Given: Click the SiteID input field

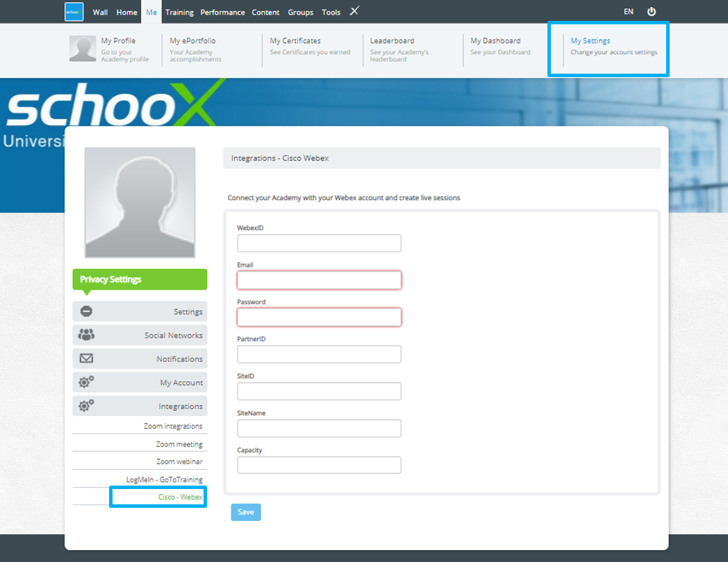Looking at the screenshot, I should click(319, 391).
